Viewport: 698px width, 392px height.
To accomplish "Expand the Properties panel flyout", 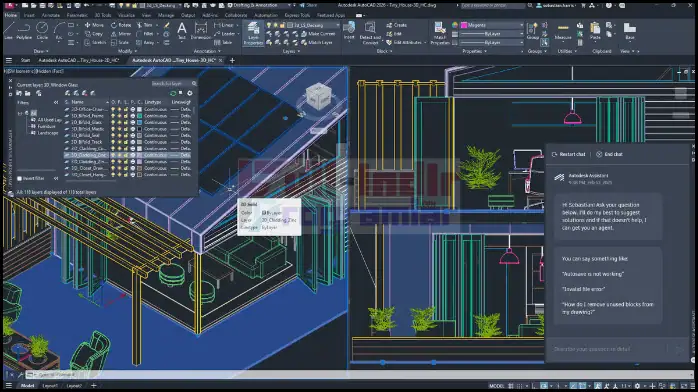I will [x=475, y=52].
